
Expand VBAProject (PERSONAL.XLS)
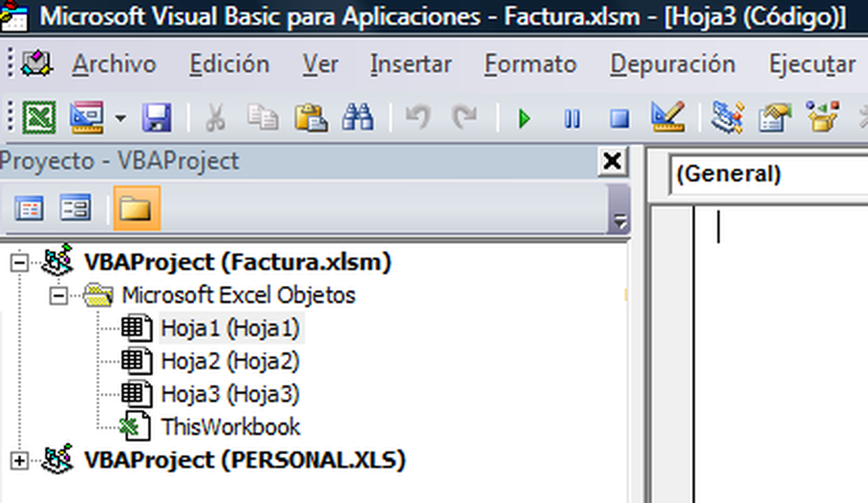19,460
